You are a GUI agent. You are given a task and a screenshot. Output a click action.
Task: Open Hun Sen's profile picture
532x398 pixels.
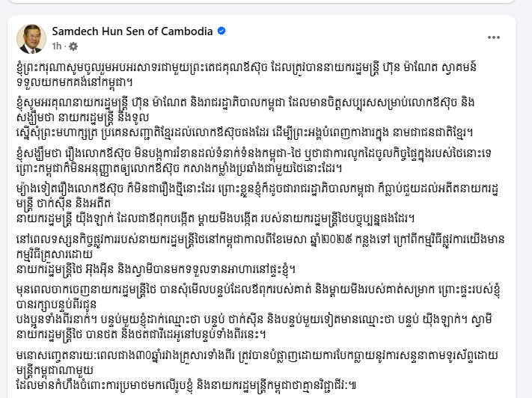(31, 39)
